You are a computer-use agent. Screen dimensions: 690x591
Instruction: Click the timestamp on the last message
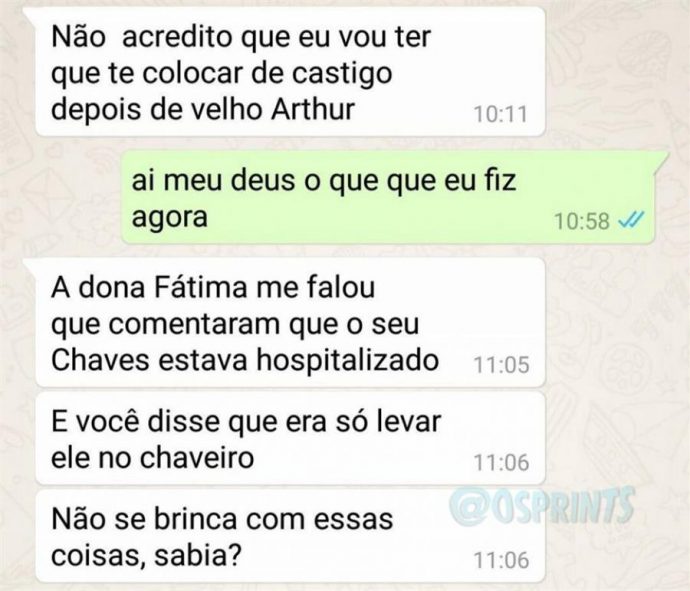pos(501,561)
